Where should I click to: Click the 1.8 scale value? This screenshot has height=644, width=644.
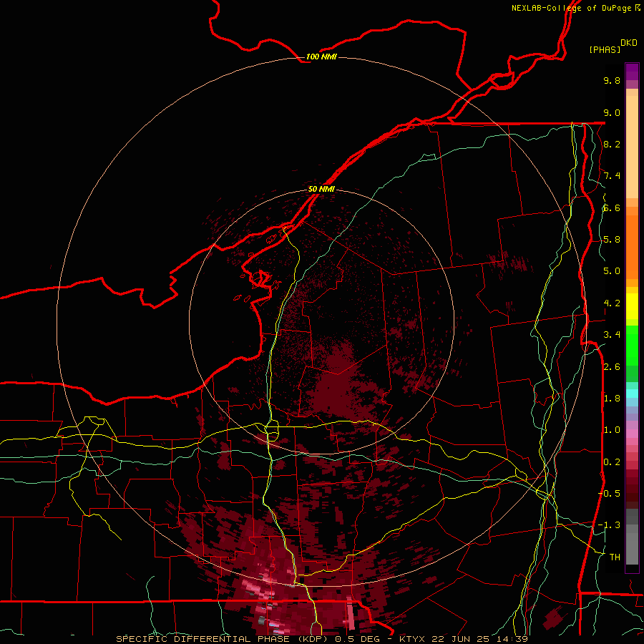[x=612, y=399]
